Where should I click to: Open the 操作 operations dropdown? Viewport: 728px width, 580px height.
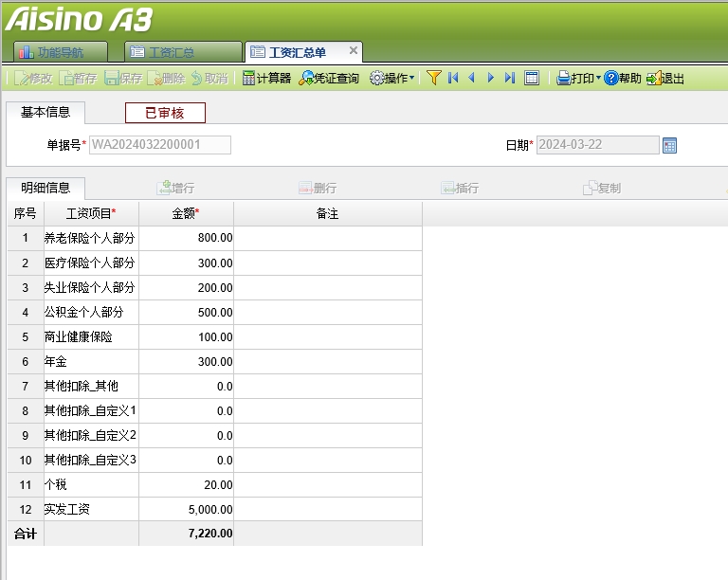tap(391, 79)
